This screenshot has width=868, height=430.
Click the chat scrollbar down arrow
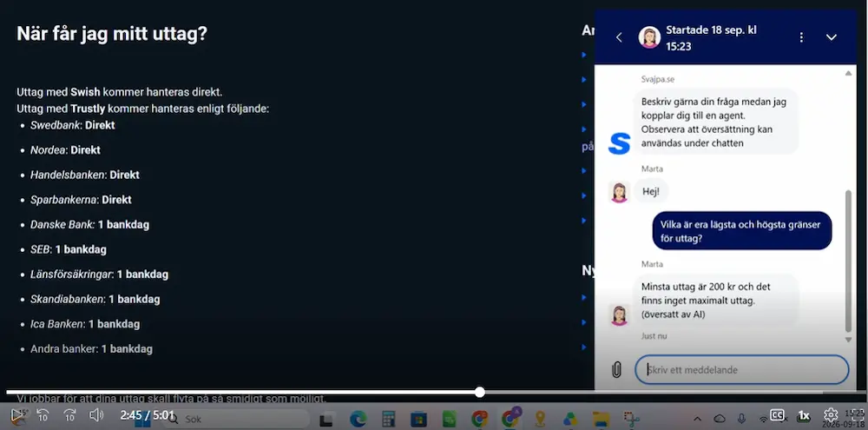pos(848,339)
